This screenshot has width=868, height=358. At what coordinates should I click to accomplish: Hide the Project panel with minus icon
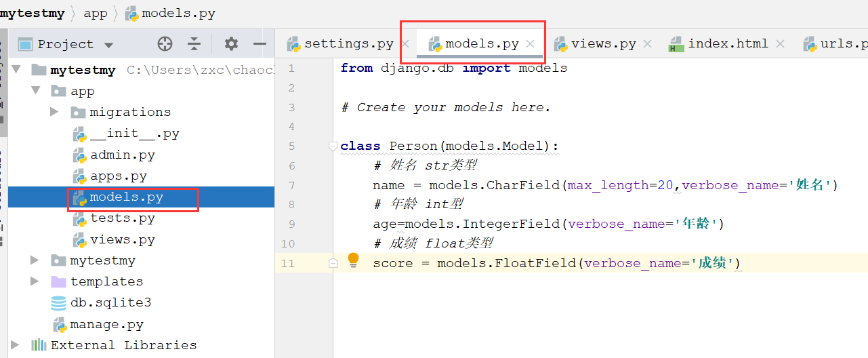[260, 44]
